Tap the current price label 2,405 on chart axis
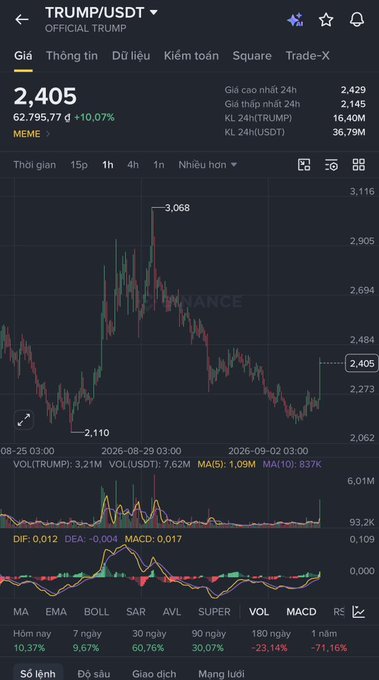Viewport: 379px width, 680px height. pyautogui.click(x=362, y=363)
